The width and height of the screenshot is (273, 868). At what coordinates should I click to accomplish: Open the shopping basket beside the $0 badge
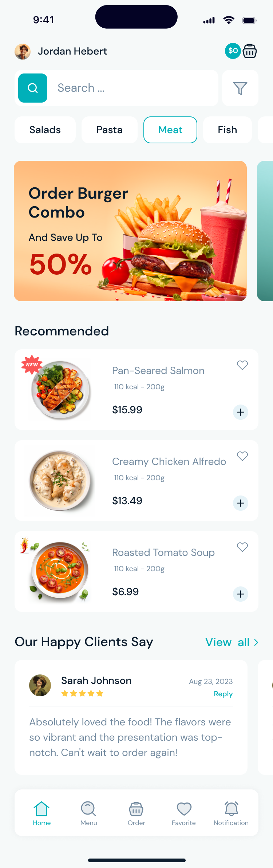pyautogui.click(x=250, y=51)
